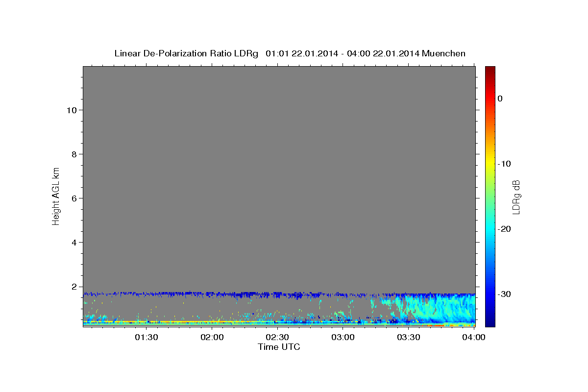The height and width of the screenshot is (392, 588).
Task: Click the colorbar value -10
Action: (504, 164)
